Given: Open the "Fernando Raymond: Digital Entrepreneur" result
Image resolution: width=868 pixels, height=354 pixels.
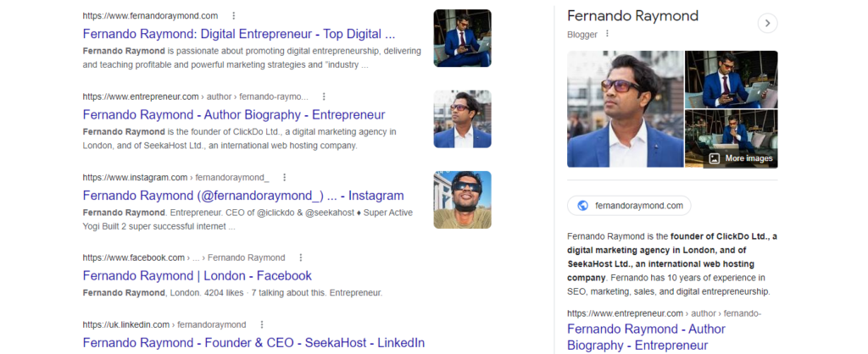Looking at the screenshot, I should [x=239, y=35].
